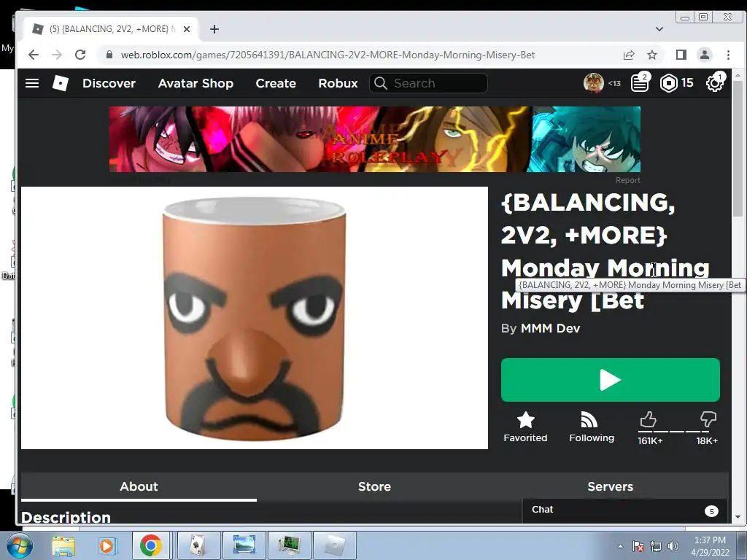Click the Action Center flag tray icon
Viewport: 747px width, 560px height.
(638, 546)
